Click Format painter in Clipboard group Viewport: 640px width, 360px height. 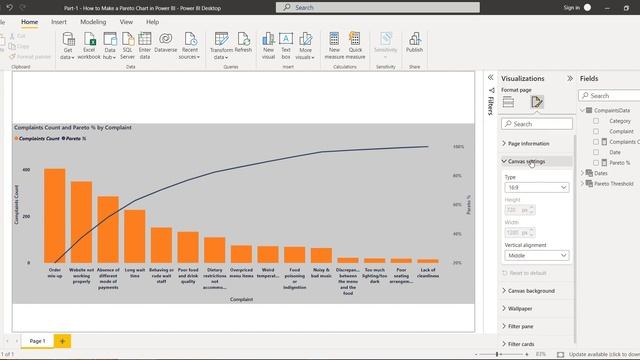tap(30, 57)
